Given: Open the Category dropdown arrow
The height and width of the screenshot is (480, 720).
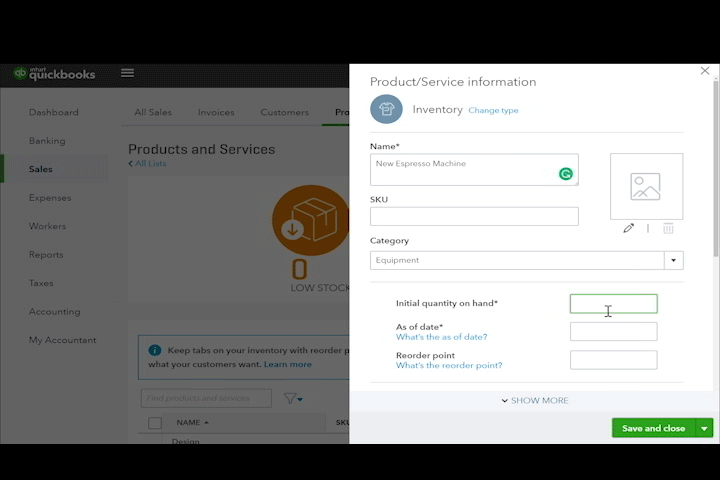Looking at the screenshot, I should click(x=674, y=260).
